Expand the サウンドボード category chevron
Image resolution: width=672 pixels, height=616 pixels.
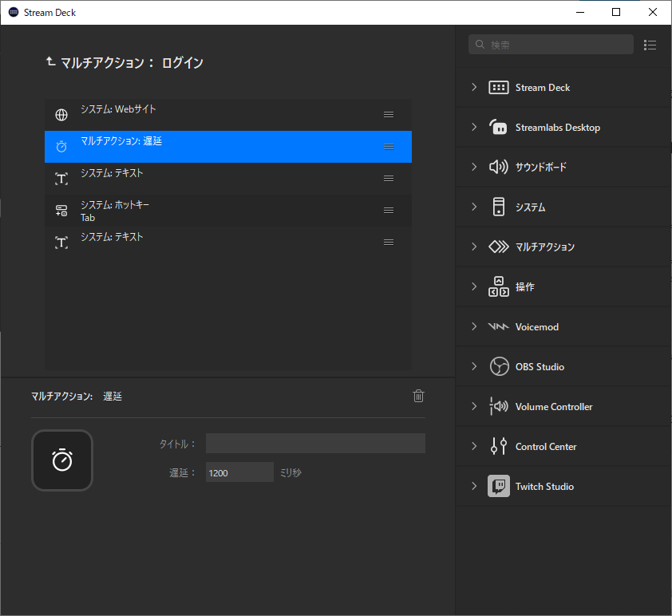coord(474,167)
